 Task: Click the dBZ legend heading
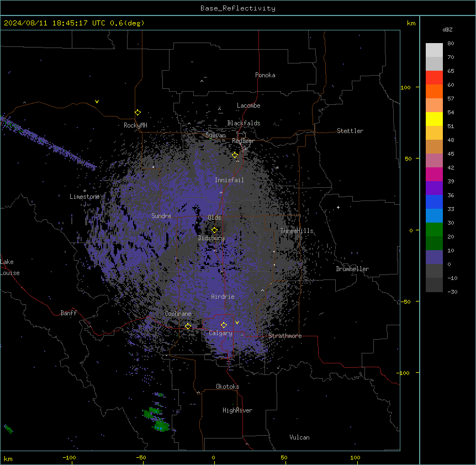point(447,29)
